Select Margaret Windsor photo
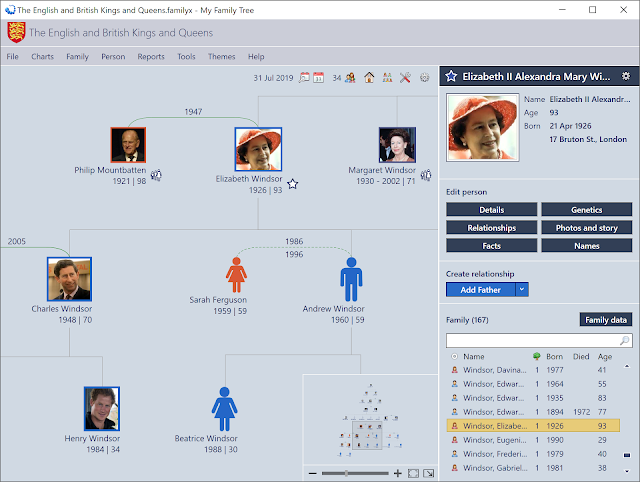The width and height of the screenshot is (640, 482). (x=397, y=144)
